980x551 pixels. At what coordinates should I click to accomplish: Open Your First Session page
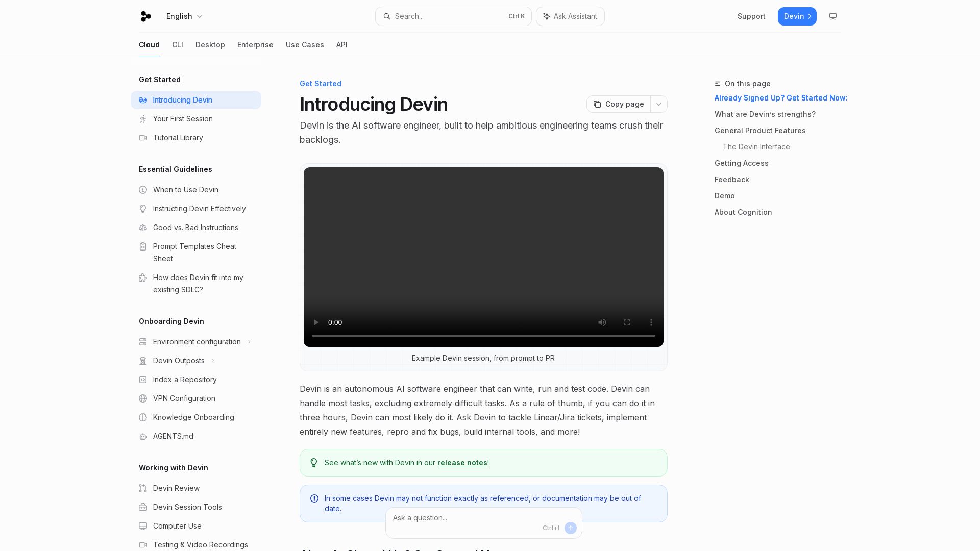point(196,119)
